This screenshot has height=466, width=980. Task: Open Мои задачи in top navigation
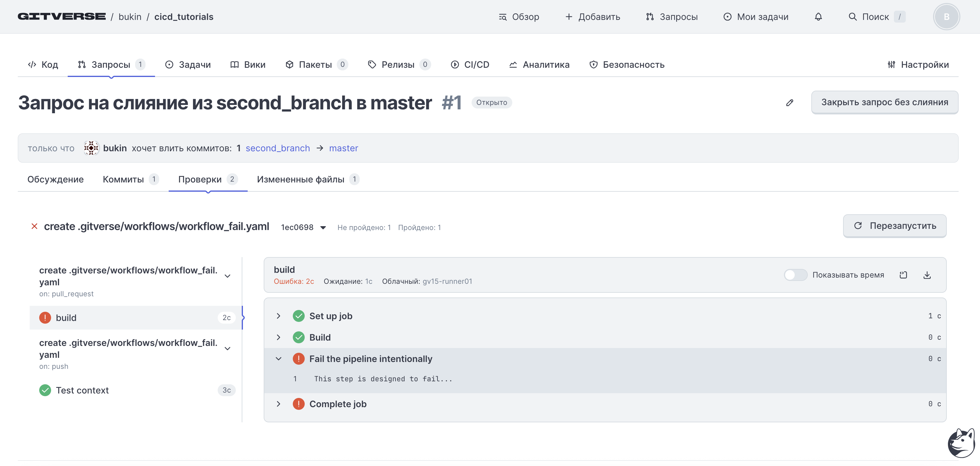pyautogui.click(x=755, y=17)
